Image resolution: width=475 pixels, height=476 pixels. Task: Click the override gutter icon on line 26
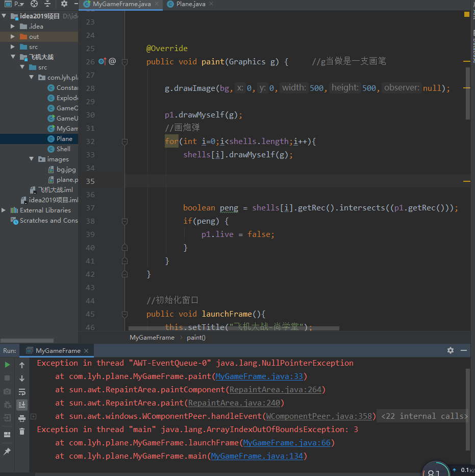point(102,61)
